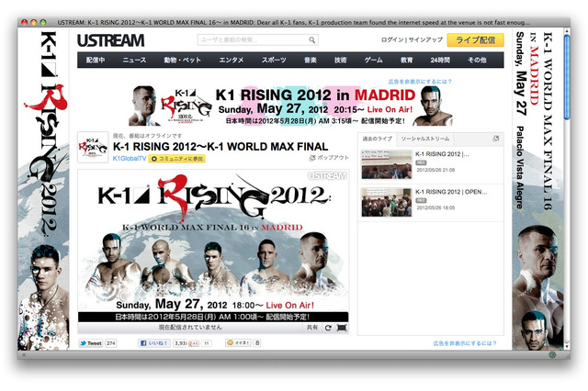Image resolution: width=588 pixels, height=391 pixels.
Task: Open the 技術 category
Action: 341,60
